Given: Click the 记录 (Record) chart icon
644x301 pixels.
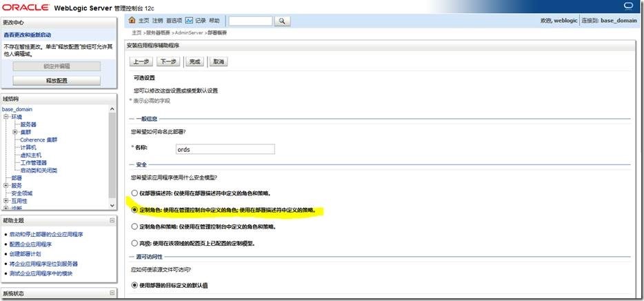Looking at the screenshot, I should [x=189, y=20].
